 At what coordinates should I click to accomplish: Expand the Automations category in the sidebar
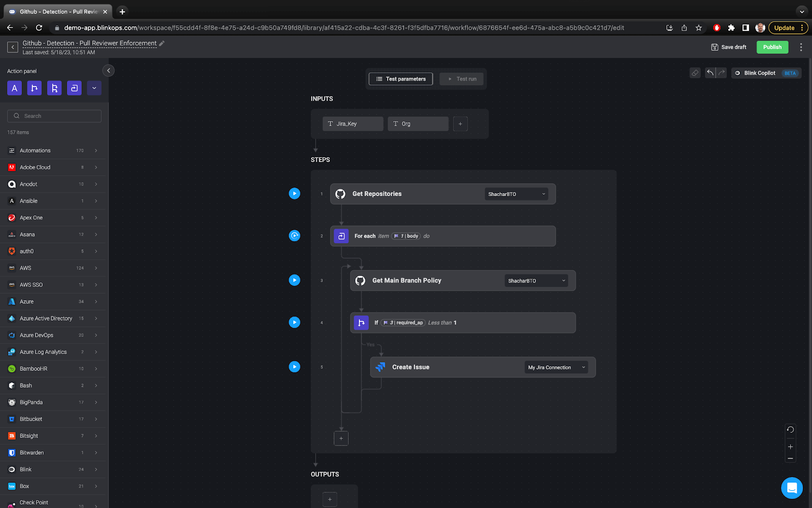[x=96, y=150]
